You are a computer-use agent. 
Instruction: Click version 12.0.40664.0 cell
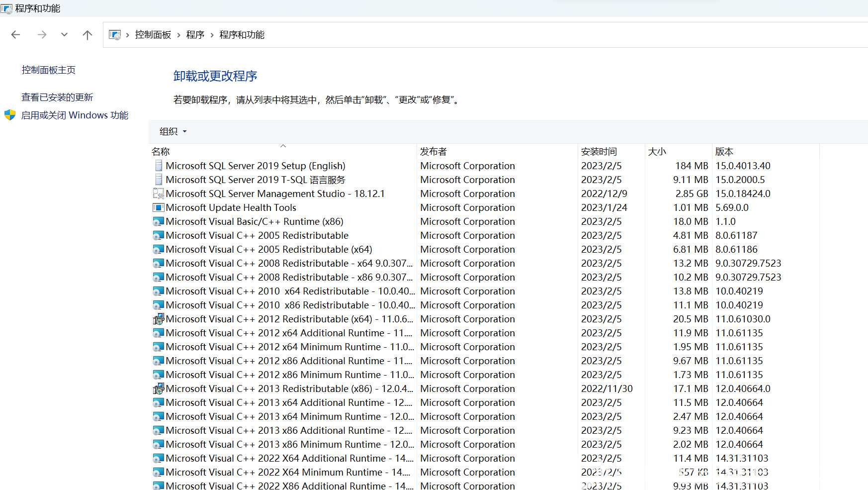pos(743,389)
